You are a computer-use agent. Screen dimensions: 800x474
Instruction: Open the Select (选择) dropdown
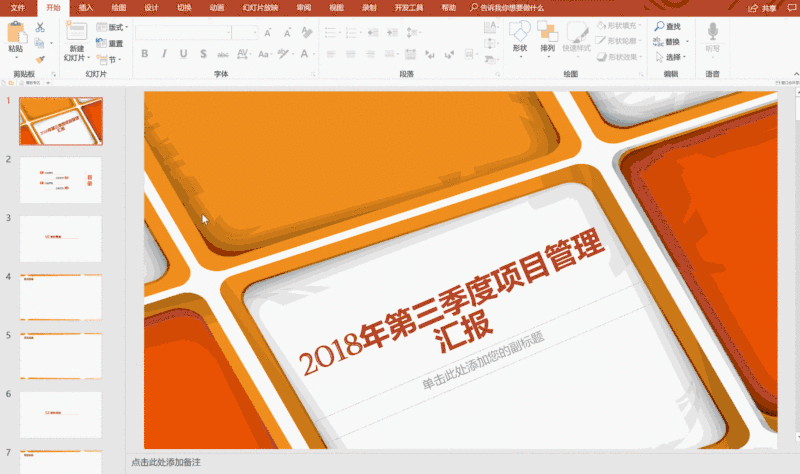671,57
